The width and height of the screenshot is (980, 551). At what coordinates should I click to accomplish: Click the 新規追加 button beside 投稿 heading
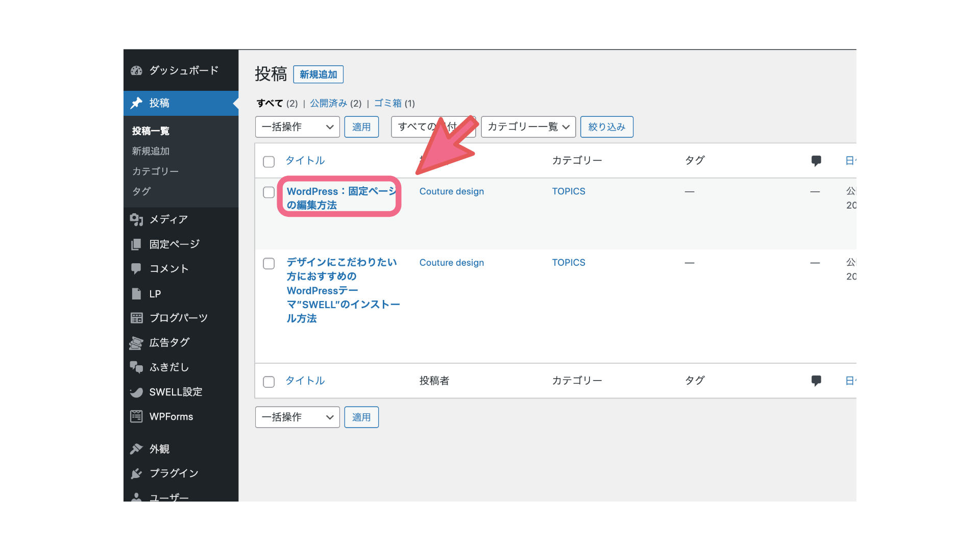click(x=318, y=74)
